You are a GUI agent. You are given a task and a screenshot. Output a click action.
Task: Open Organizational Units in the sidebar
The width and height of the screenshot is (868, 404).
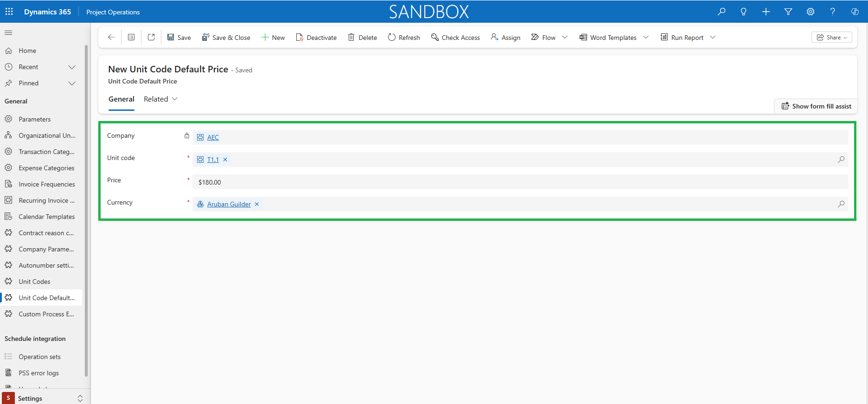[42, 135]
